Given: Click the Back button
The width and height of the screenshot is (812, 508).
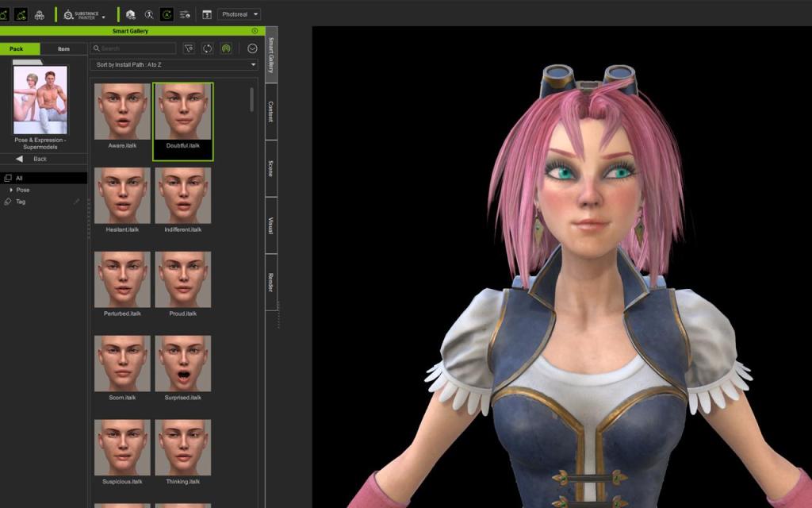Looking at the screenshot, I should [x=33, y=159].
